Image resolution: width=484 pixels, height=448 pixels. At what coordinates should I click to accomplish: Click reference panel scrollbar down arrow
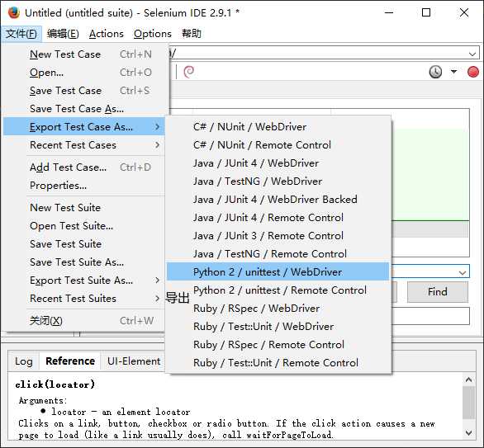click(468, 432)
